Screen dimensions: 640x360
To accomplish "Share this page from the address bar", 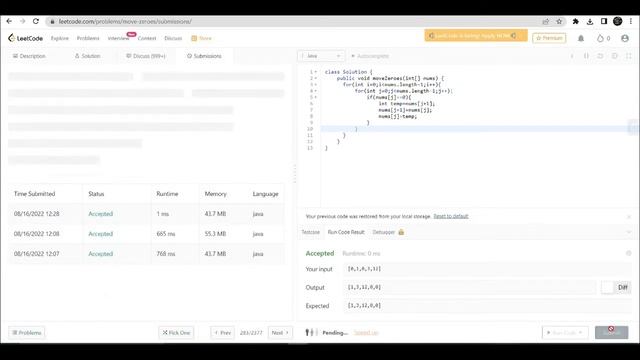I will coord(545,22).
